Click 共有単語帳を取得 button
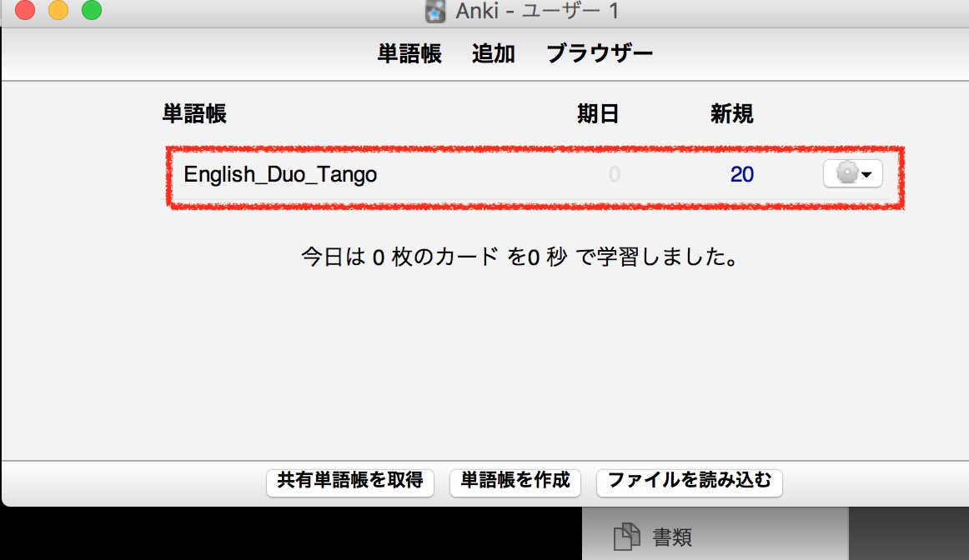Image resolution: width=969 pixels, height=560 pixels. [349, 482]
